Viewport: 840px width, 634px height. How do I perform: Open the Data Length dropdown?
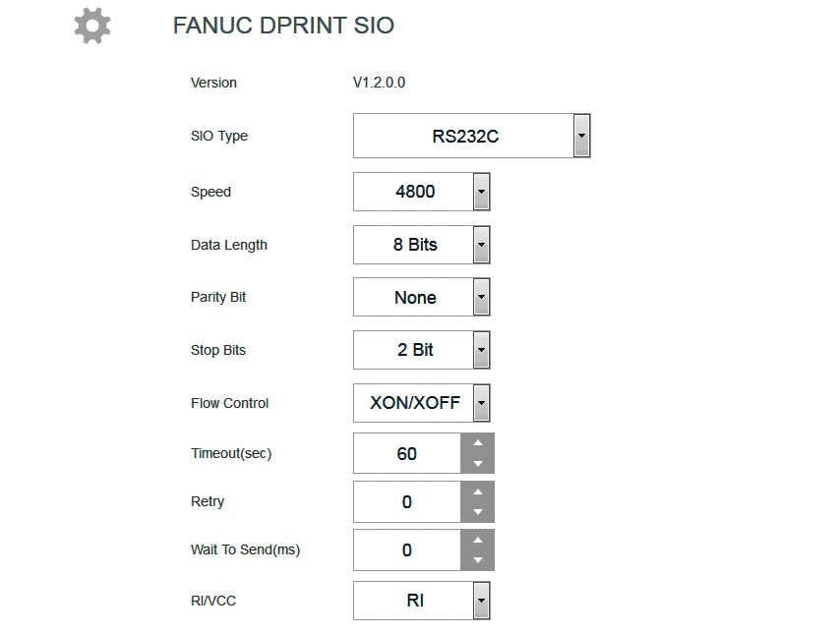481,245
